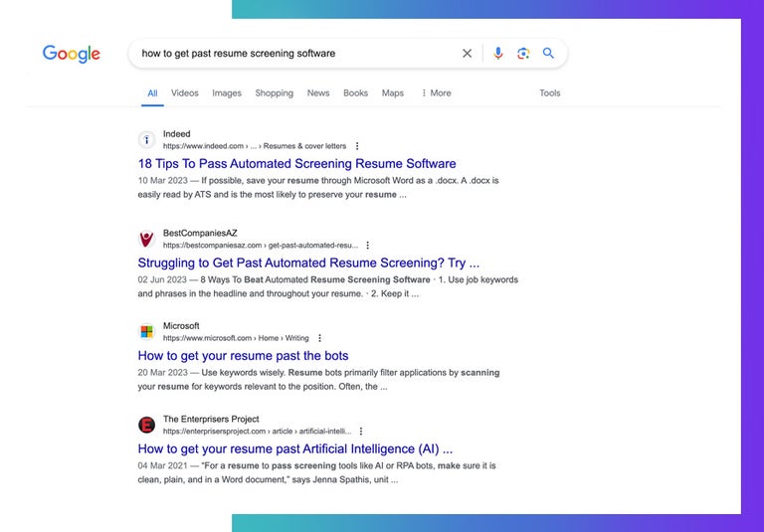Switch to the Maps tab
This screenshot has height=532, width=764.
click(393, 93)
